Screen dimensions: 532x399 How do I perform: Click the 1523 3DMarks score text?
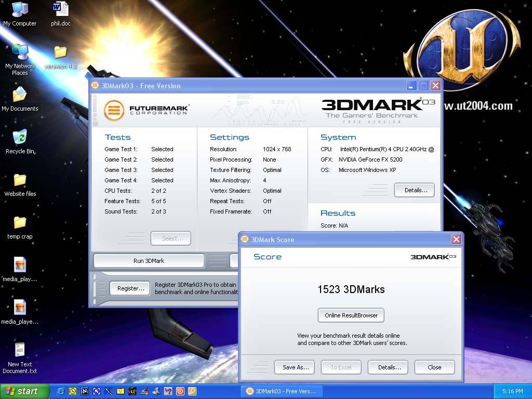point(351,289)
